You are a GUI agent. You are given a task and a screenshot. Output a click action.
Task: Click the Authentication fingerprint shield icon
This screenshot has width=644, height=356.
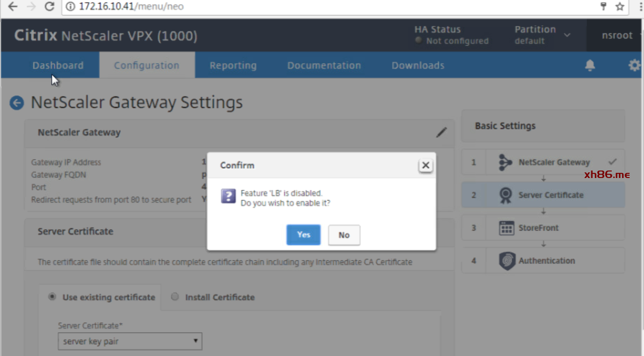[507, 261]
